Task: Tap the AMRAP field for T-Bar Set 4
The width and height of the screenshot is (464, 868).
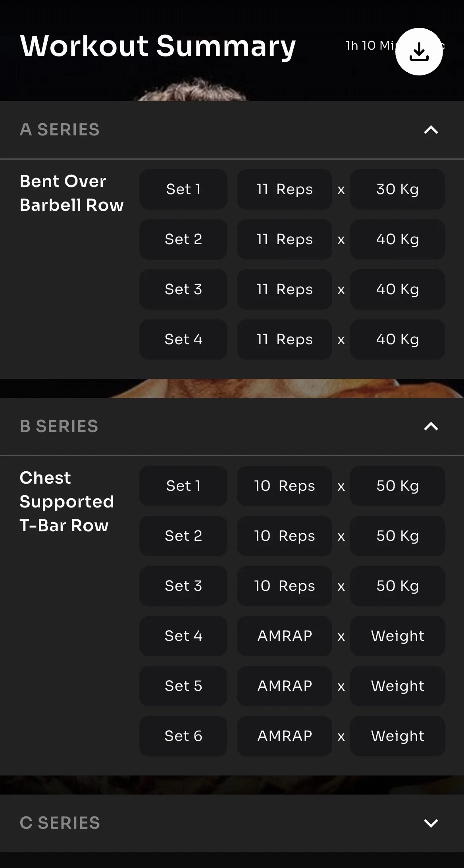Action: pyautogui.click(x=284, y=636)
